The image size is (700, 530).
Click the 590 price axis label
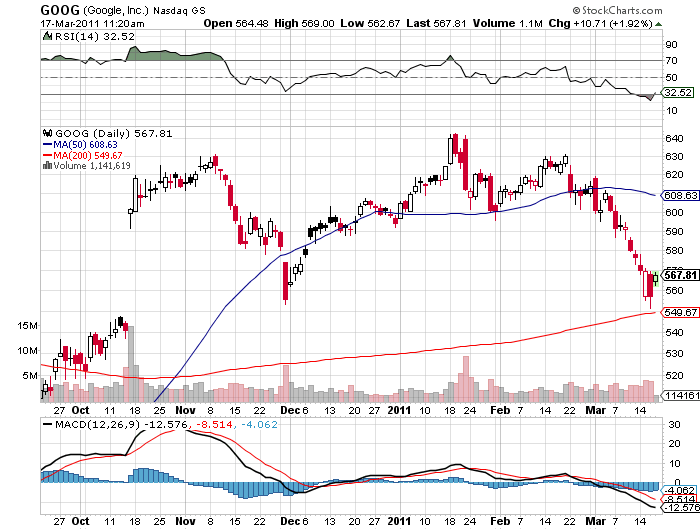coord(674,232)
